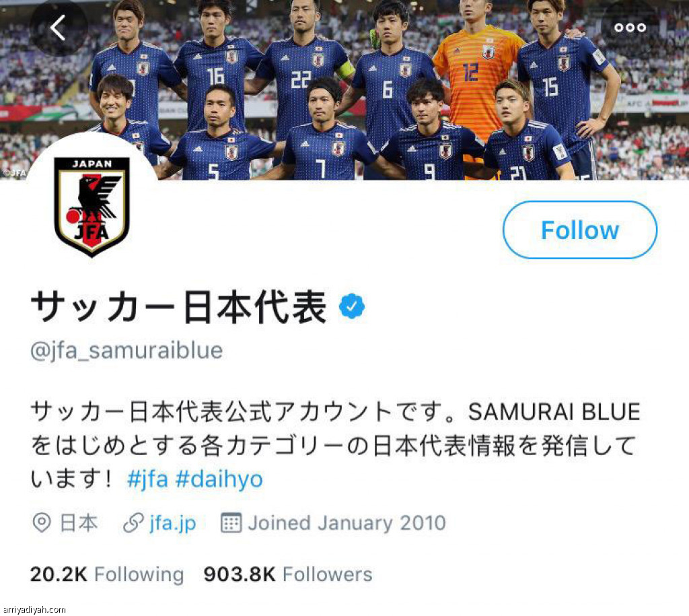689x616 pixels.
Task: Open the three-dot more options menu
Action: tap(630, 28)
